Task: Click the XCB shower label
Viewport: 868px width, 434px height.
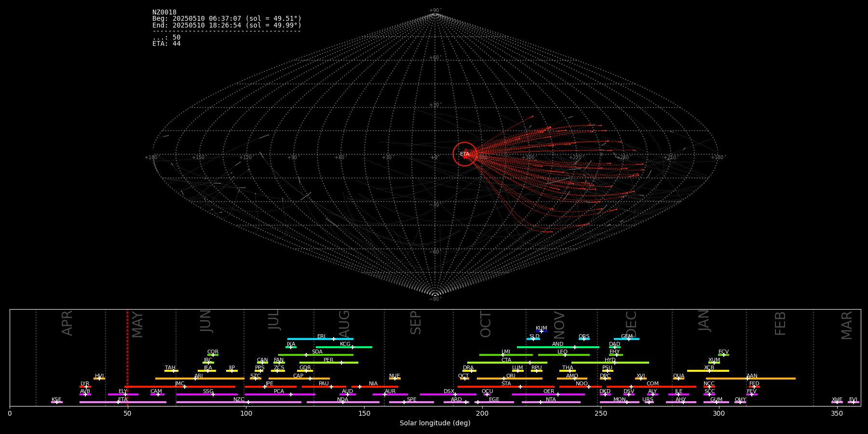Action: 709,368
